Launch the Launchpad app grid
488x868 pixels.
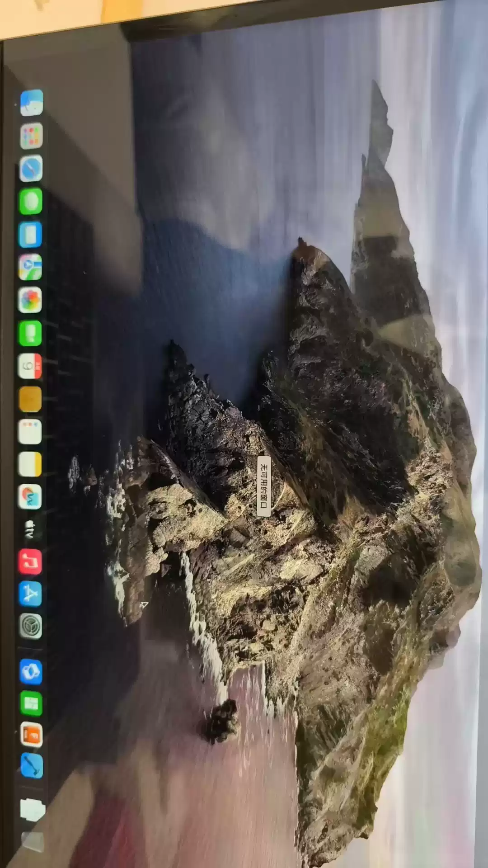tap(31, 136)
